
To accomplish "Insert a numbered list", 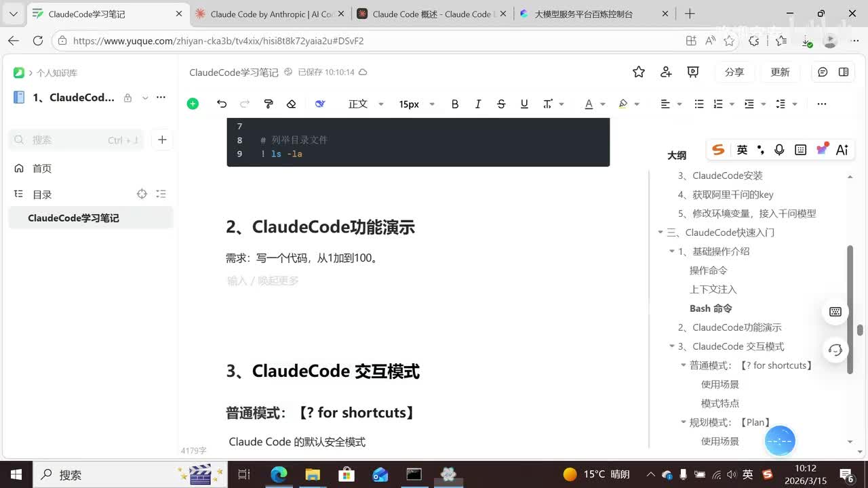I will coord(718,104).
